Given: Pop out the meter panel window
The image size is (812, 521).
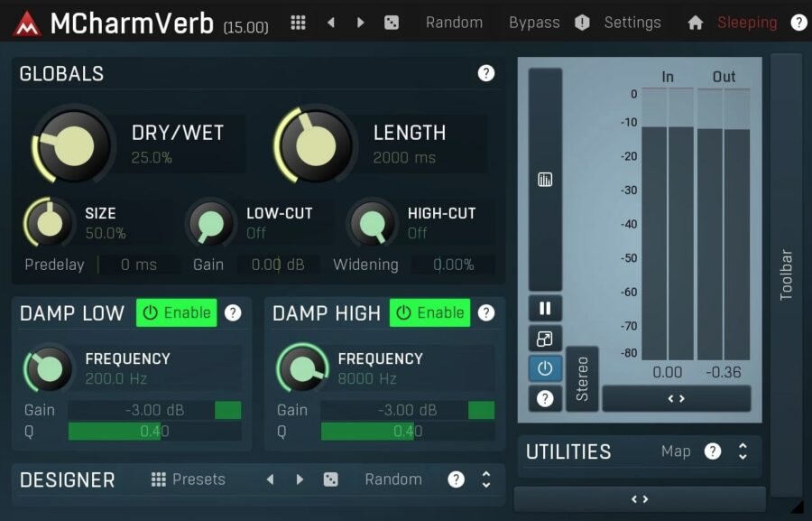Looking at the screenshot, I should (x=545, y=339).
